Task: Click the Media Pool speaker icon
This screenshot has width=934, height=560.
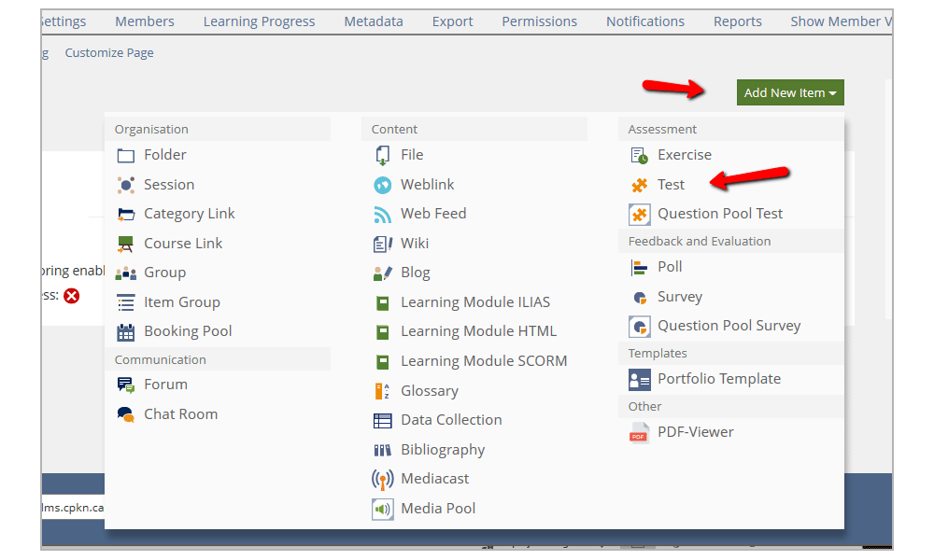Action: [x=382, y=509]
